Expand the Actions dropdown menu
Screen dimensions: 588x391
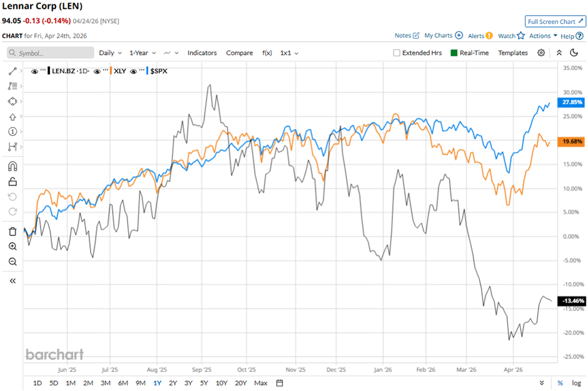tap(543, 36)
